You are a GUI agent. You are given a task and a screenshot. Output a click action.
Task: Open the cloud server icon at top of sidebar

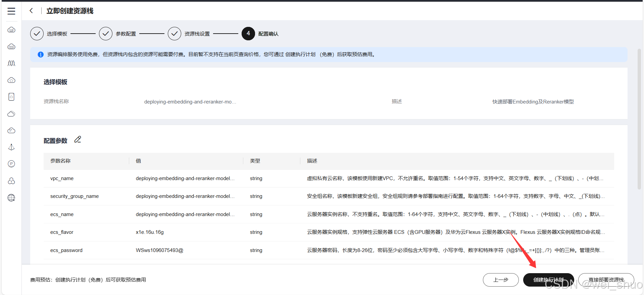(11, 30)
